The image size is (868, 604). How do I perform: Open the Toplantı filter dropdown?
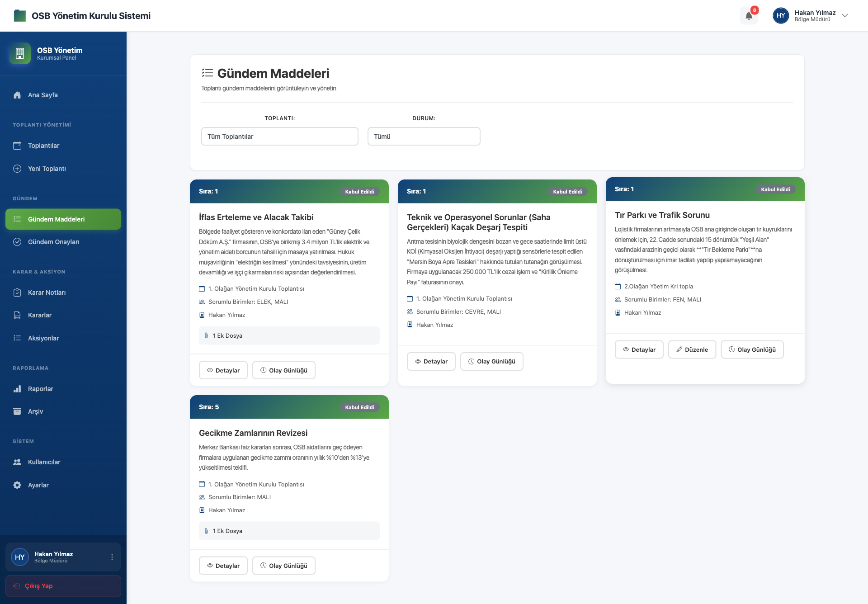click(x=279, y=136)
